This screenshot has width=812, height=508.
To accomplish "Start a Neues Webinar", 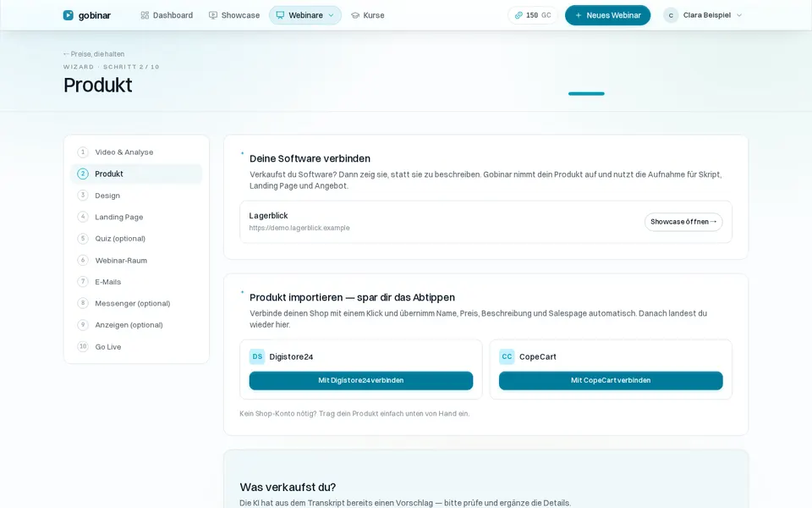I will (x=607, y=15).
